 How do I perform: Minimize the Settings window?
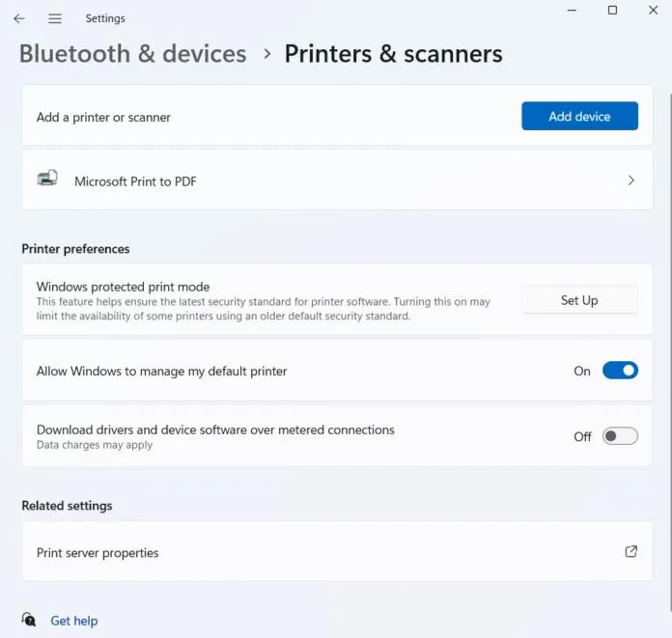pyautogui.click(x=572, y=11)
